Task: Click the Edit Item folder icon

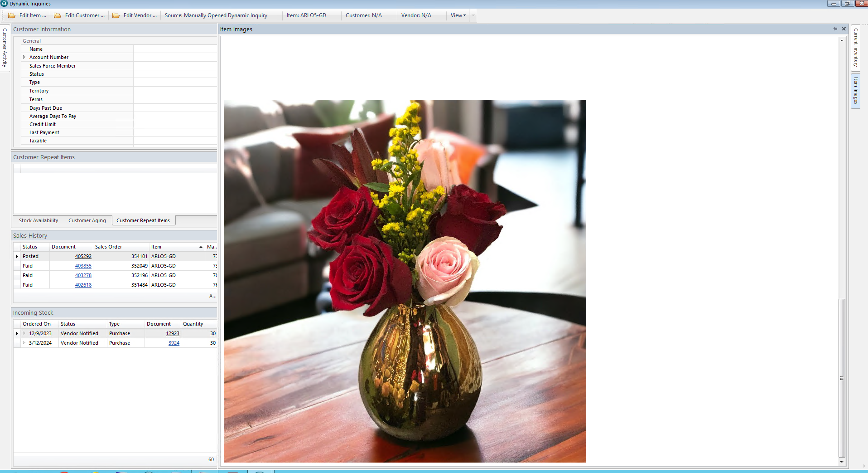Action: point(12,15)
